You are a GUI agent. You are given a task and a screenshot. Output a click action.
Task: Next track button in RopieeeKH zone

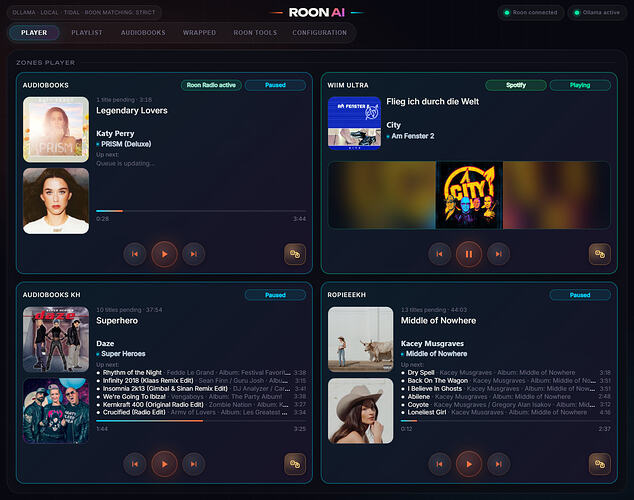pos(499,464)
